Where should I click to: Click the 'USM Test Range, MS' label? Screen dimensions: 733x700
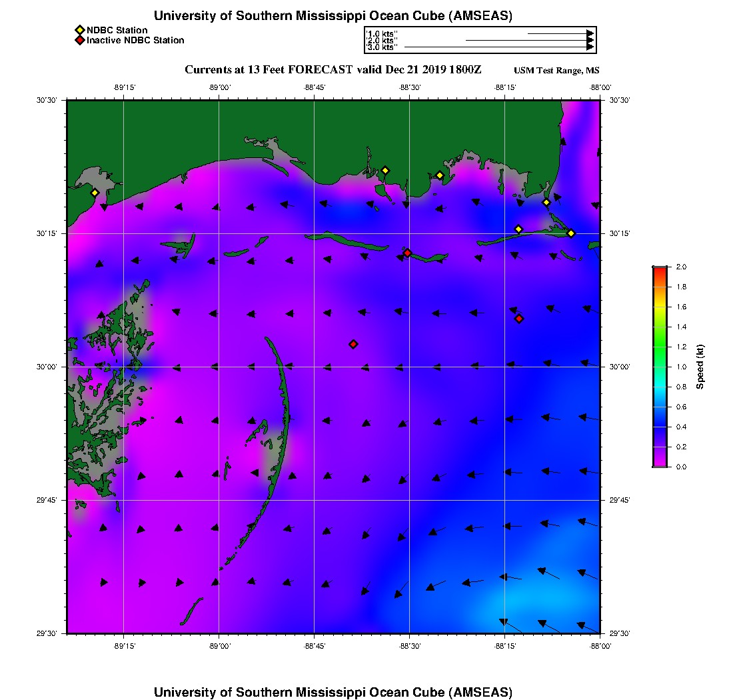(x=556, y=71)
